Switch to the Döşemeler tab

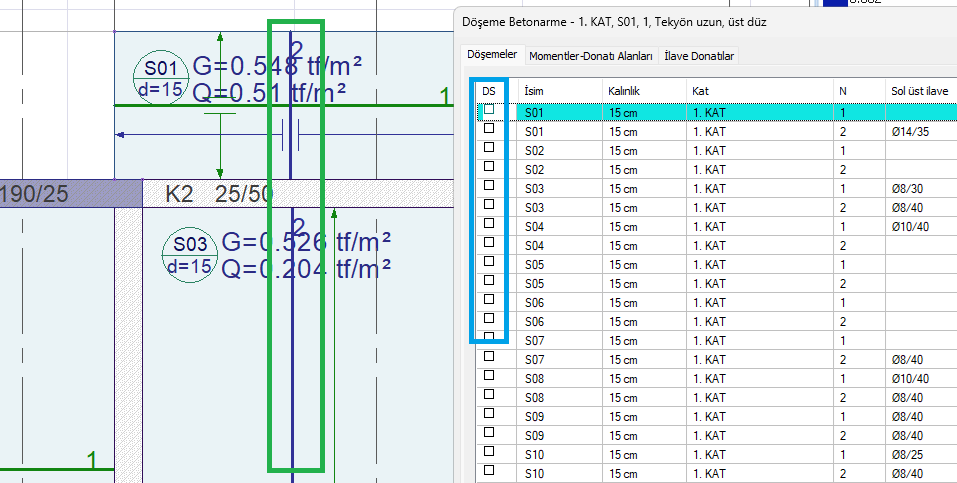[492, 54]
